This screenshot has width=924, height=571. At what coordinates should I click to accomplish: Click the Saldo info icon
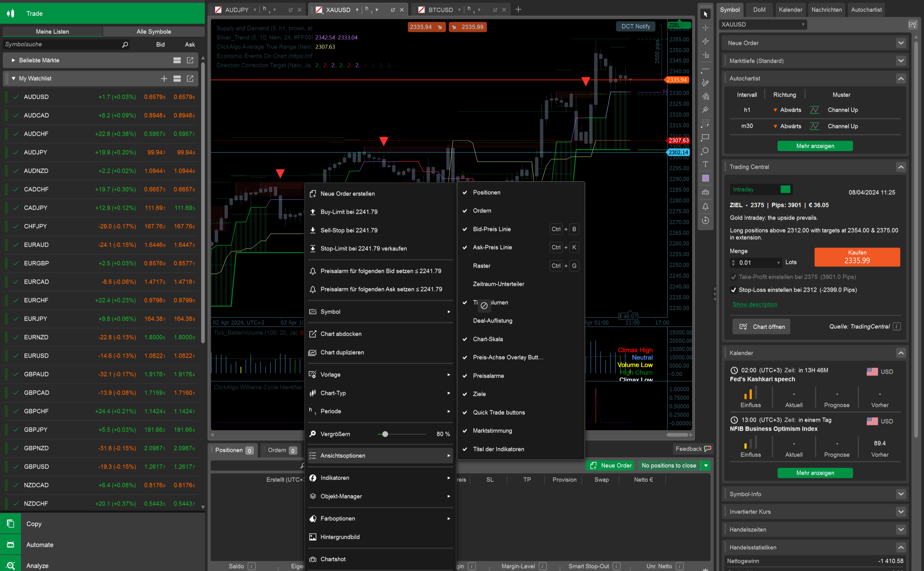[252, 566]
